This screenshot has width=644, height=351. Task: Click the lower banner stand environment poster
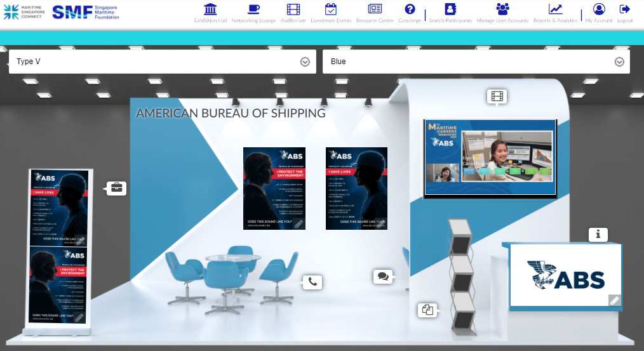[x=58, y=285]
